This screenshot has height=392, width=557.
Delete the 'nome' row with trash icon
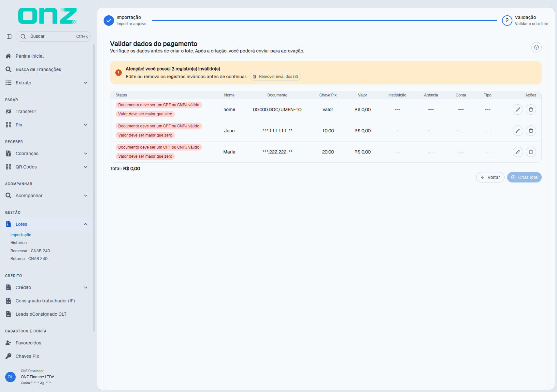[x=531, y=109]
